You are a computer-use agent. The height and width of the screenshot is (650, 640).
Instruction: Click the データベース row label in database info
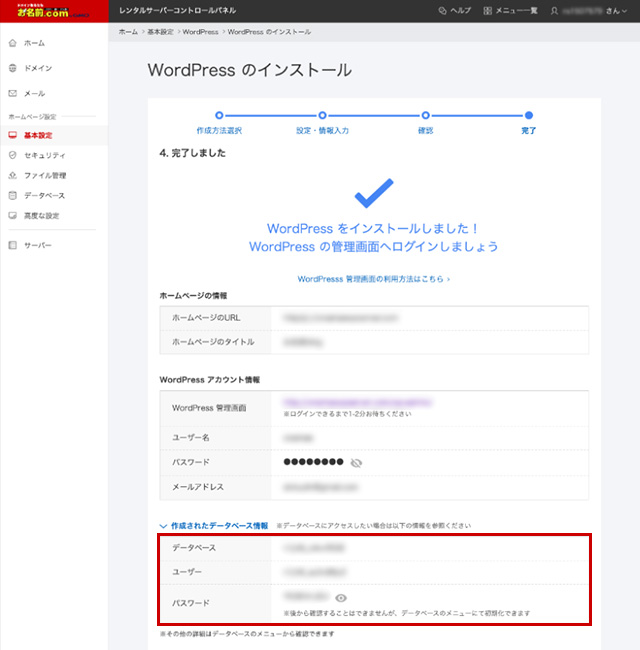pos(194,548)
